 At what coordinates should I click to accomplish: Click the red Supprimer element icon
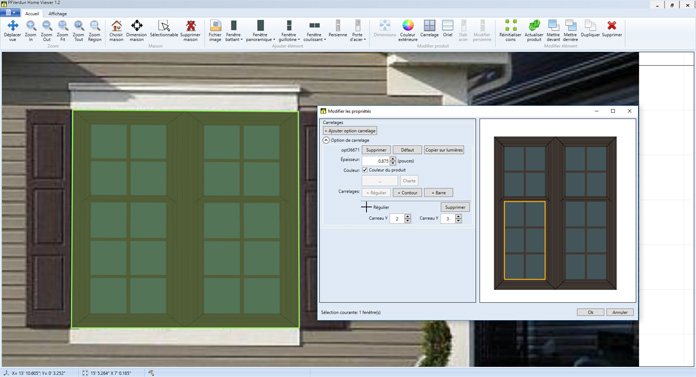point(612,28)
